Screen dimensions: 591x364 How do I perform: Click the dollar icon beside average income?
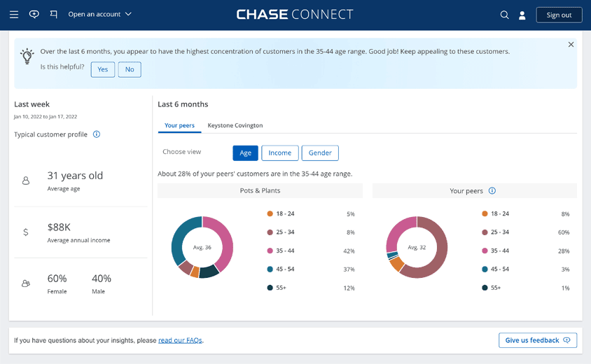tap(26, 232)
